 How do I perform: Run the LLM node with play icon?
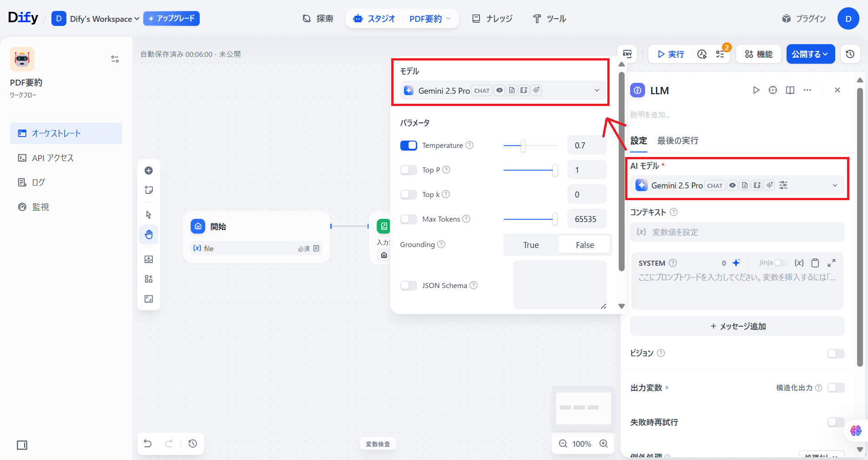tap(756, 90)
